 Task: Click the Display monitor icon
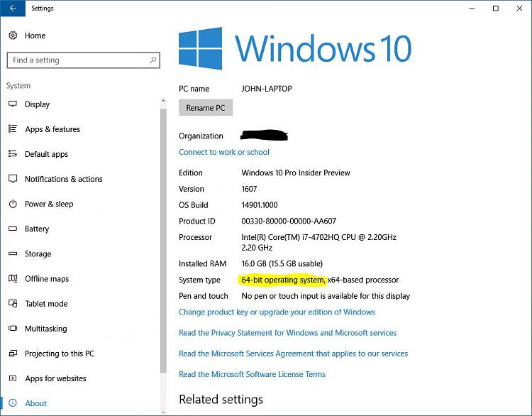point(13,104)
